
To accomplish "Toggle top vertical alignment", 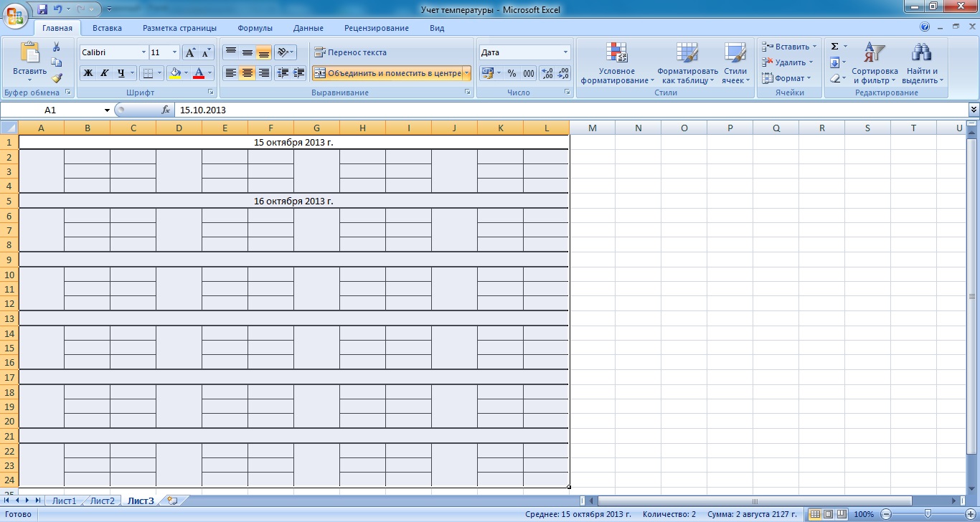I will tap(230, 52).
